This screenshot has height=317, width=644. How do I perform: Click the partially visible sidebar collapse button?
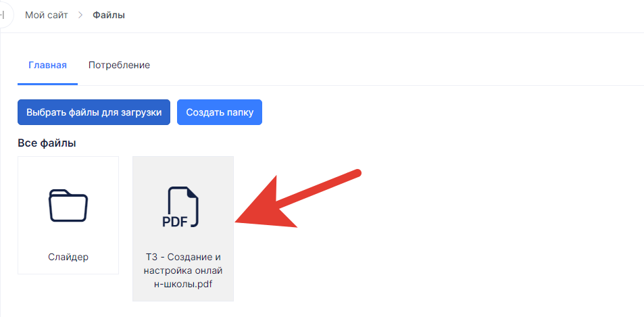tap(6, 15)
